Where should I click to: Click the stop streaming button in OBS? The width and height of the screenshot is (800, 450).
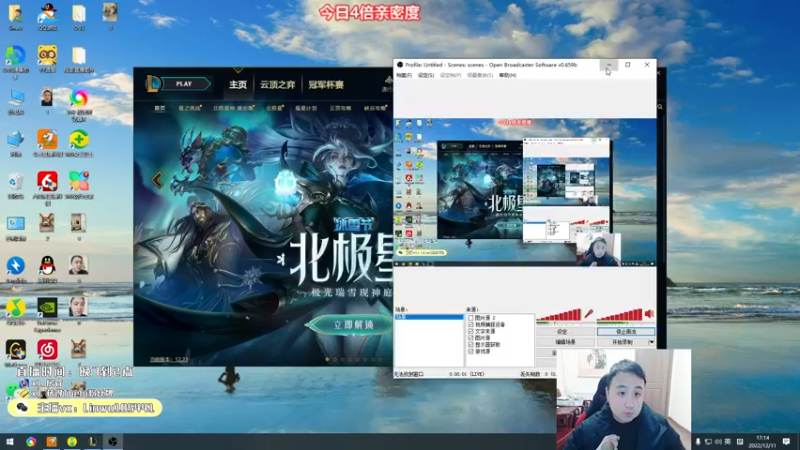[626, 332]
